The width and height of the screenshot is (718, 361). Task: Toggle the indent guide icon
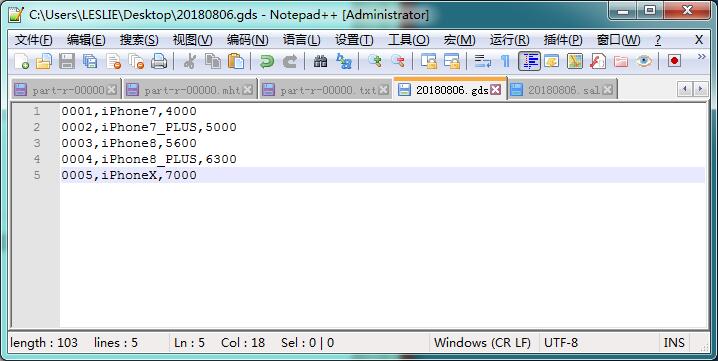click(529, 61)
